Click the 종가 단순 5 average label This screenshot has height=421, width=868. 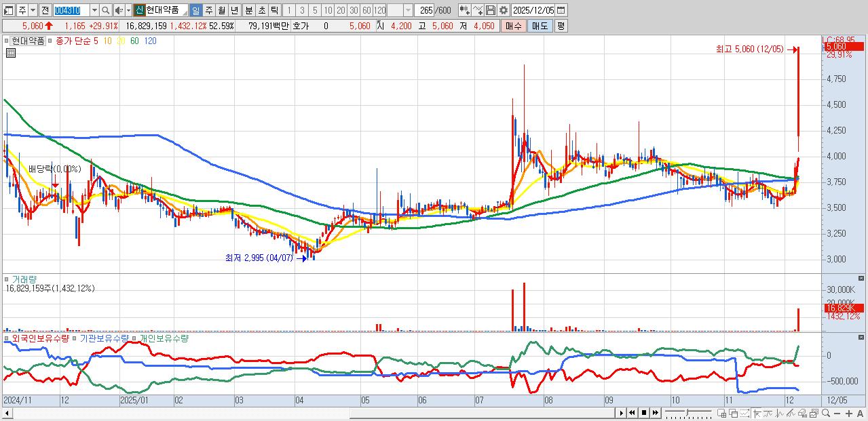pos(77,41)
